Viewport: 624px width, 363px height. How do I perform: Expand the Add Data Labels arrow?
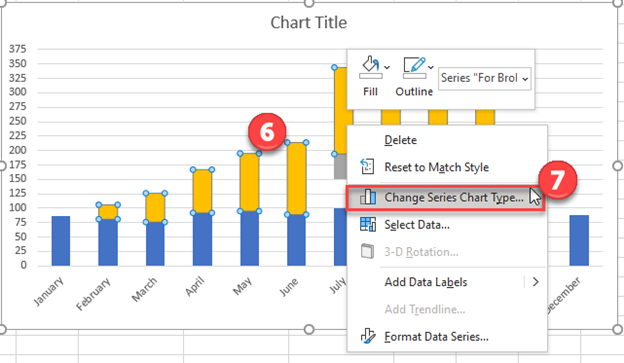536,282
